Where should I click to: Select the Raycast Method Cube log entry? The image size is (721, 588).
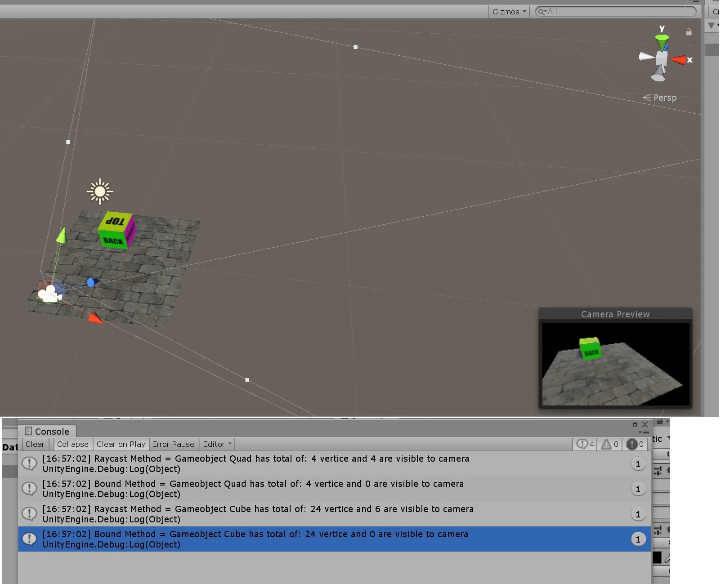pyautogui.click(x=334, y=514)
